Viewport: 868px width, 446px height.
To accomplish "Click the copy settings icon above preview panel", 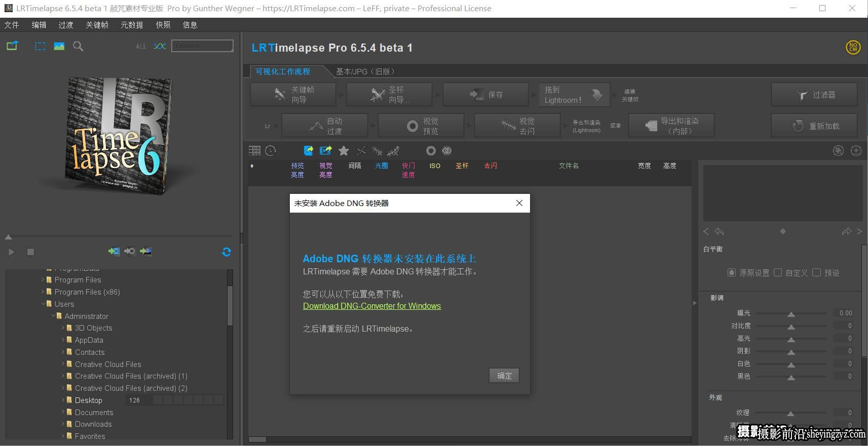I will coord(839,150).
